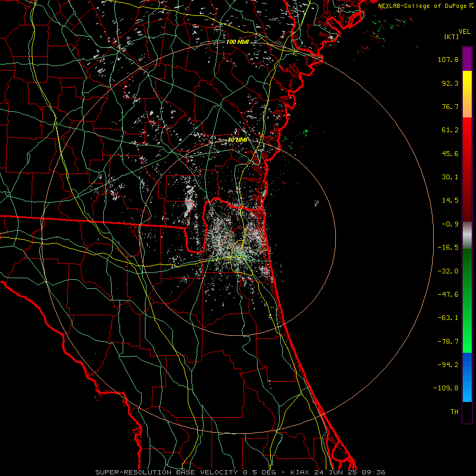Click the 61.2 legend value

point(450,130)
